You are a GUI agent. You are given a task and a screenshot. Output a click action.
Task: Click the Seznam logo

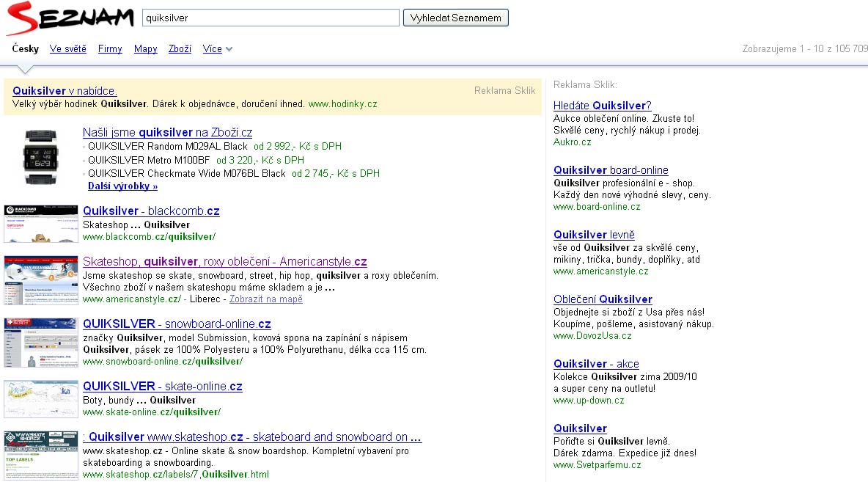(70, 18)
